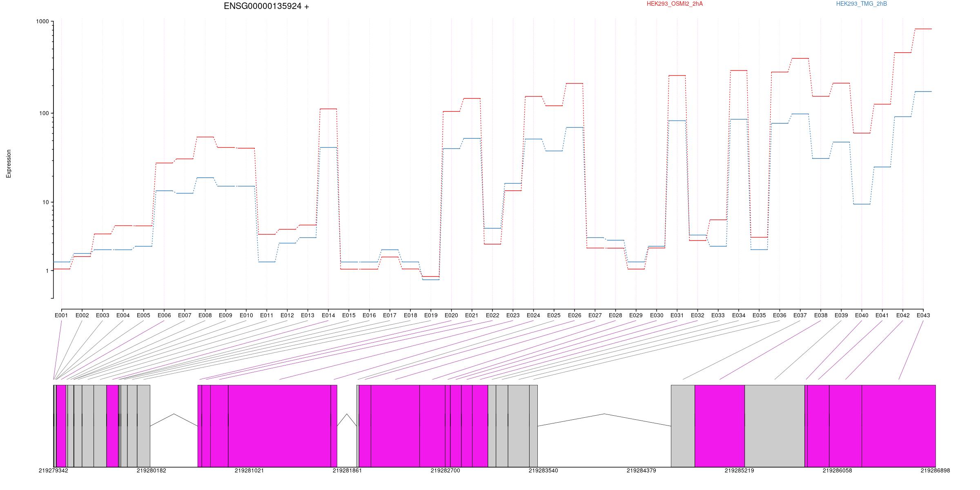
Task: Select exon label E018
Action: tap(410, 315)
